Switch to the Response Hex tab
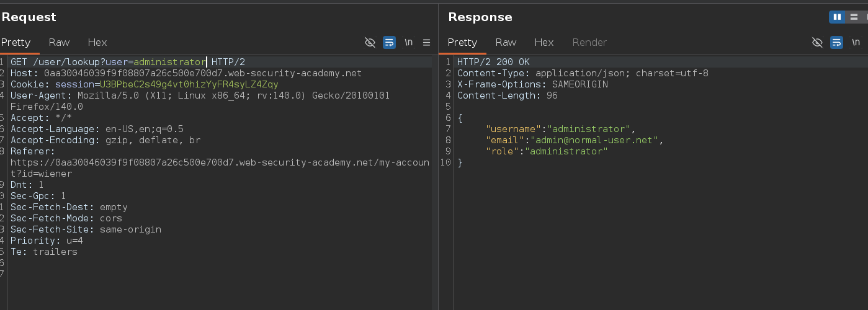This screenshot has height=310, width=868. tap(544, 42)
